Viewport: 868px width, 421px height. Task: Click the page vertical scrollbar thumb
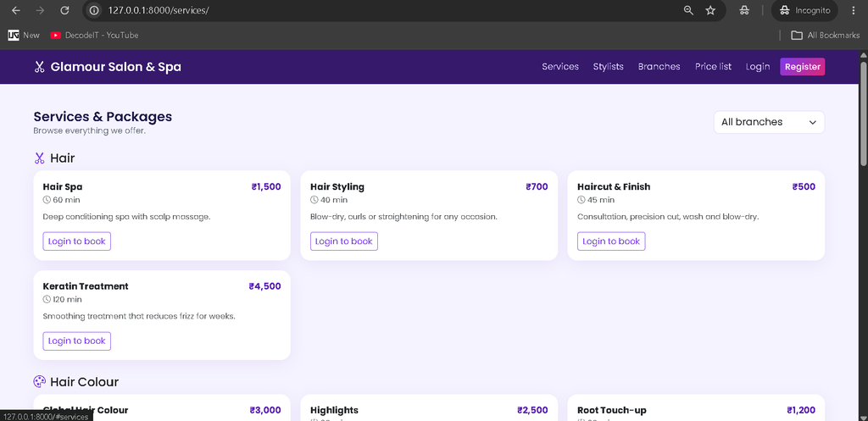[863, 114]
